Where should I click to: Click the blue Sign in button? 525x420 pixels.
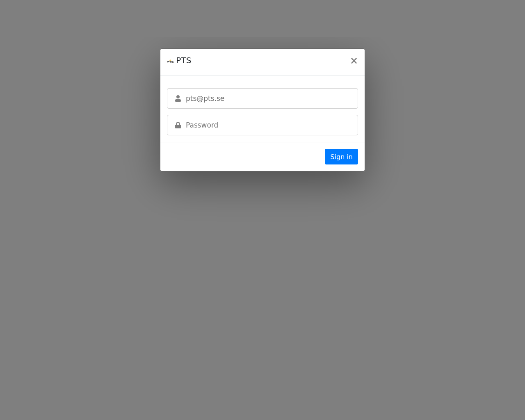pos(341,157)
